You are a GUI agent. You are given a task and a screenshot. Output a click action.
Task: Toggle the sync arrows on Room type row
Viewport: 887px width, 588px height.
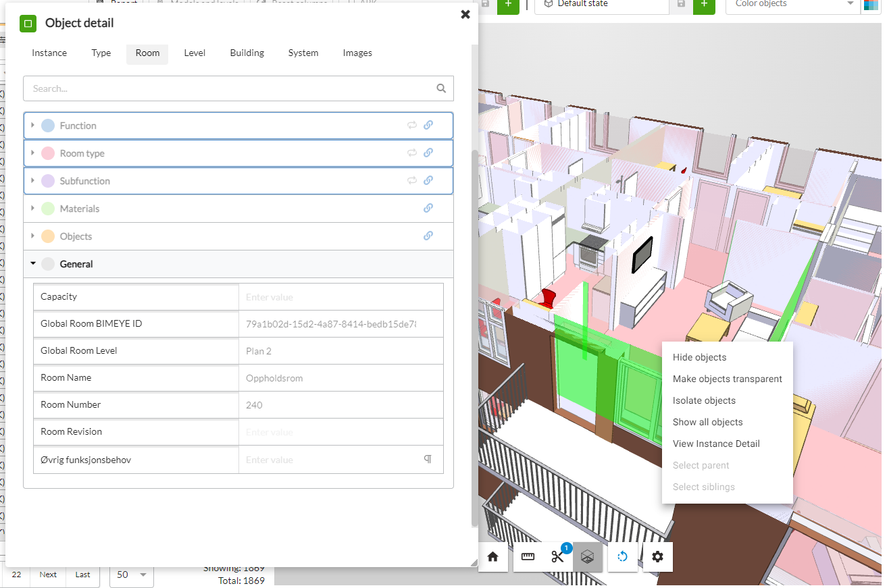[x=411, y=153]
